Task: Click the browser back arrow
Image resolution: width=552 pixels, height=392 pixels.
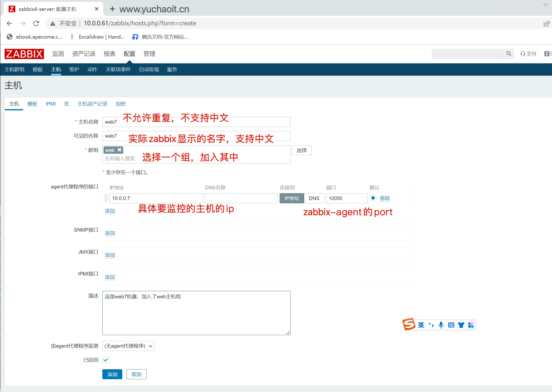Action: pos(10,24)
